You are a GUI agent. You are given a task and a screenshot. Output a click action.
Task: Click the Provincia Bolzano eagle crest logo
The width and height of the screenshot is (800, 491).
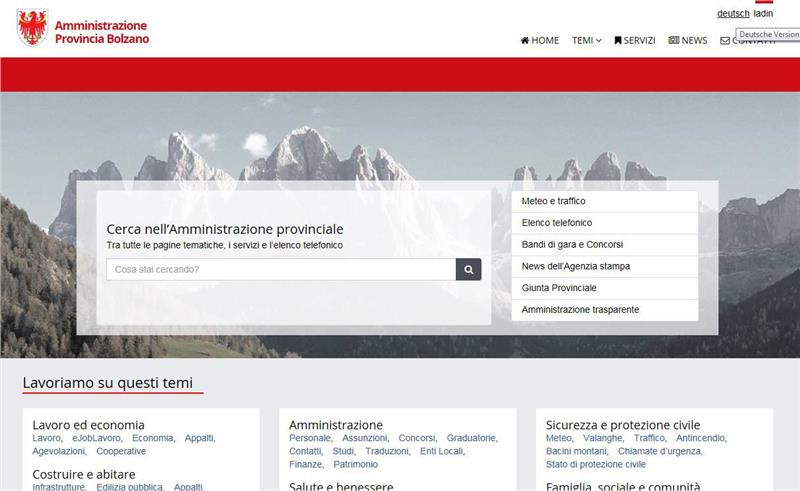[x=32, y=27]
